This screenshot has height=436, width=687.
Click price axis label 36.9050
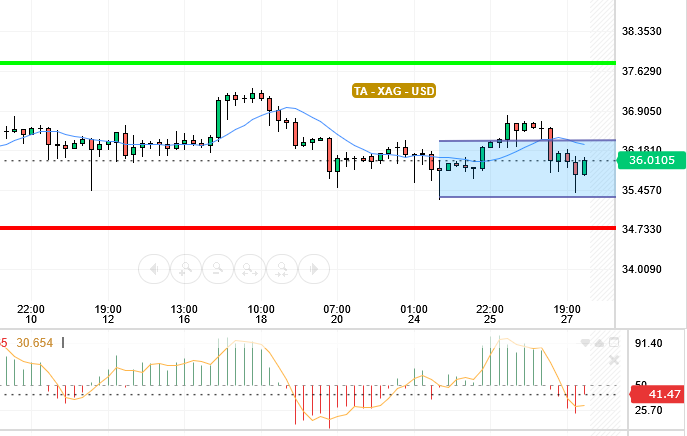click(x=642, y=111)
